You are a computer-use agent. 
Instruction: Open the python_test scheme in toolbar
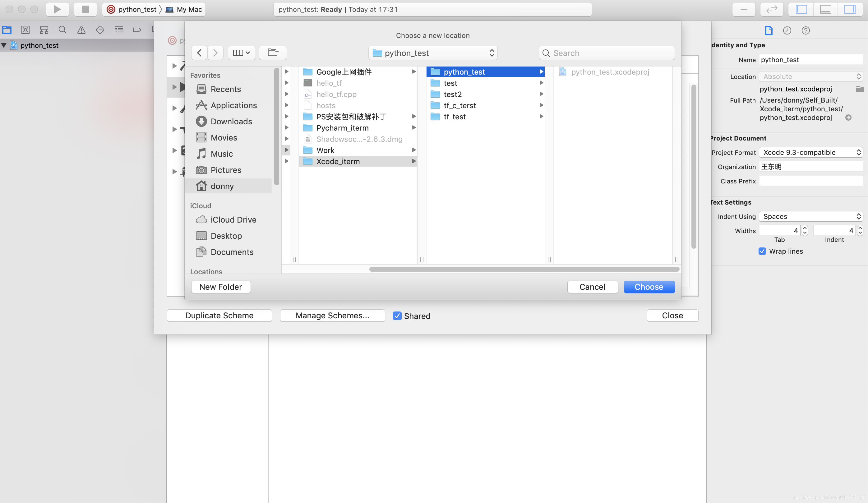[x=136, y=9]
